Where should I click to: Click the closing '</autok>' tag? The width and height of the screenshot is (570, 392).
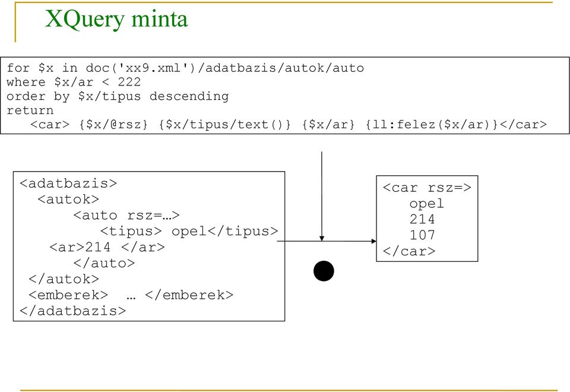[x=64, y=279]
